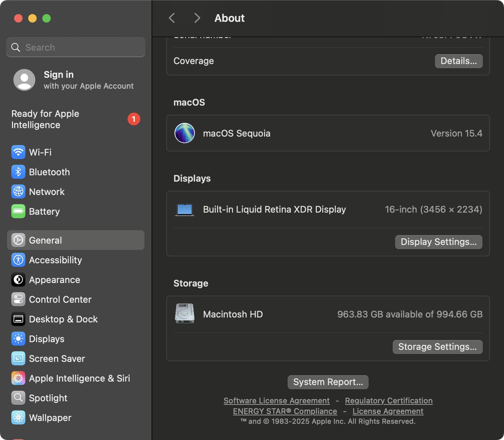Open the Displays sun icon
Image resolution: width=504 pixels, height=440 pixels.
pyautogui.click(x=18, y=339)
